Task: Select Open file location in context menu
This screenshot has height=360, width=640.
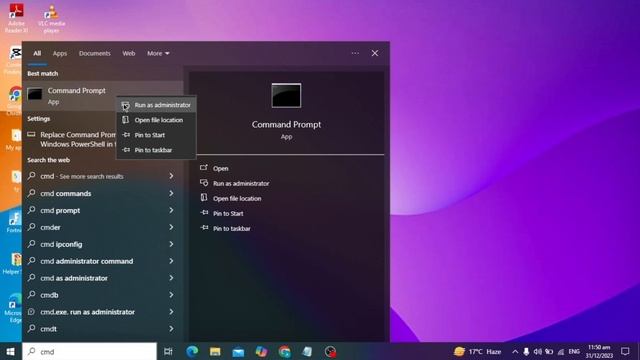Action: (x=156, y=120)
